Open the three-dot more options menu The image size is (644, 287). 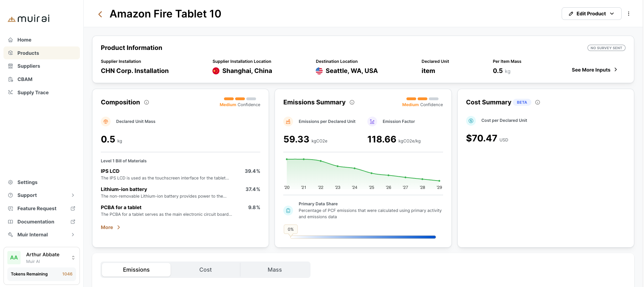pyautogui.click(x=629, y=14)
